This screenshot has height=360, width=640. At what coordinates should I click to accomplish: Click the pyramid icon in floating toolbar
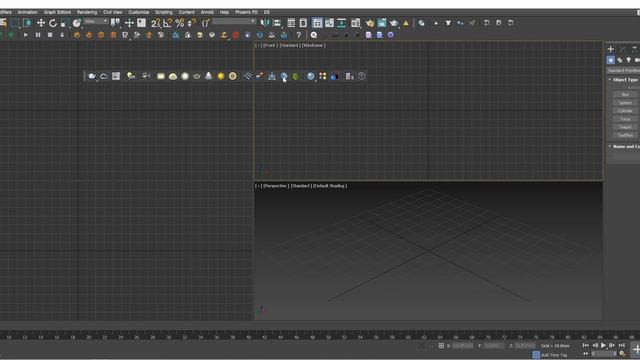point(209,76)
